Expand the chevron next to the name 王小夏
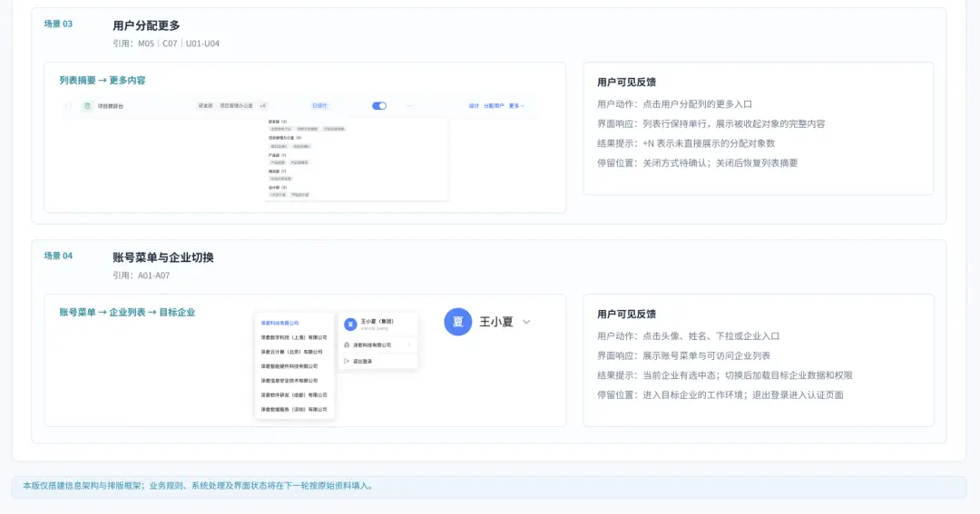 coord(526,322)
